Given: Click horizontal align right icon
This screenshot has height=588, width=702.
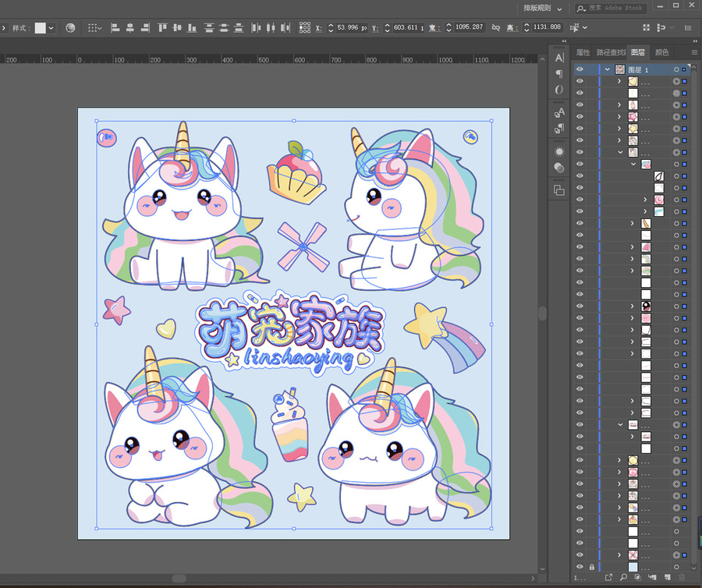Looking at the screenshot, I should 144,28.
